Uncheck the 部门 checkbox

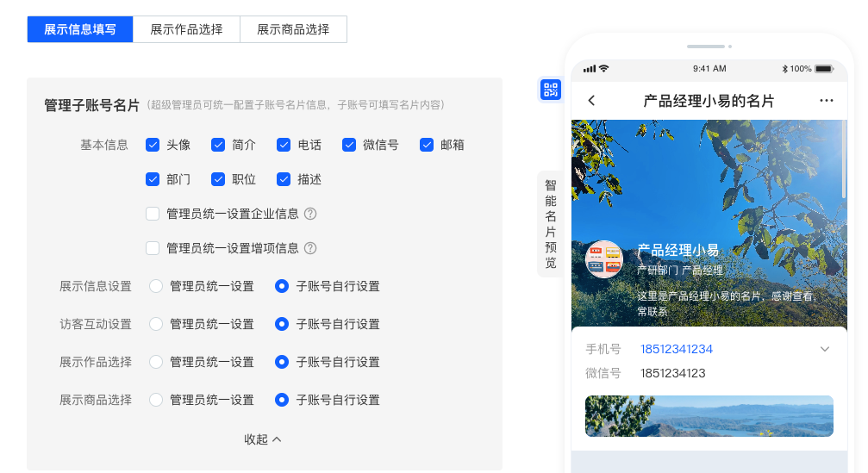click(153, 179)
